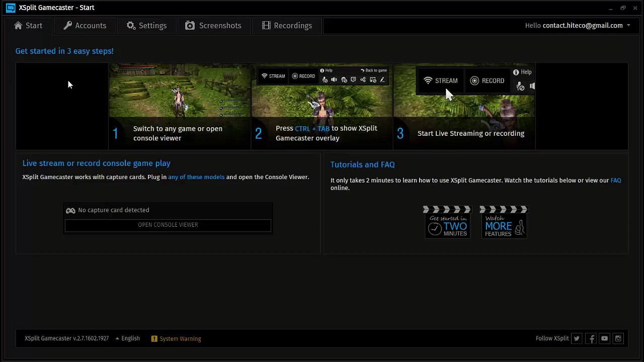Click the gamepad icon beside 'No capture card detected'
The height and width of the screenshot is (362, 644).
(x=70, y=210)
